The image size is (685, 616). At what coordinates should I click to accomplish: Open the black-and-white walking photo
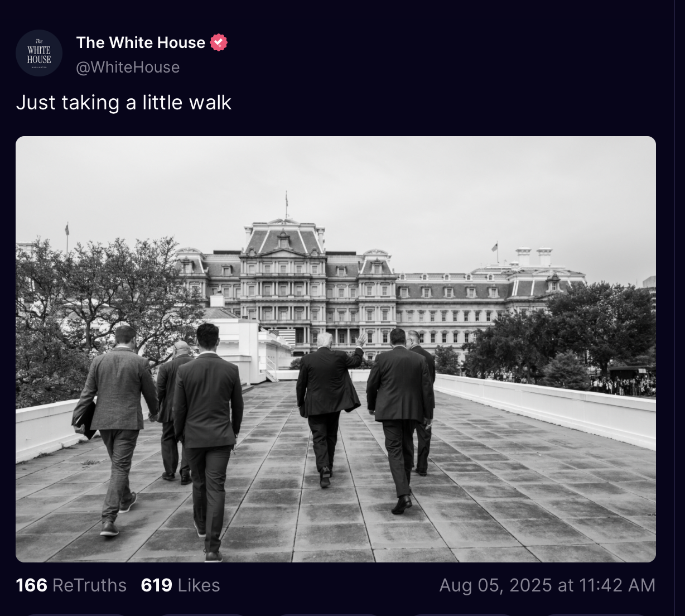(336, 349)
